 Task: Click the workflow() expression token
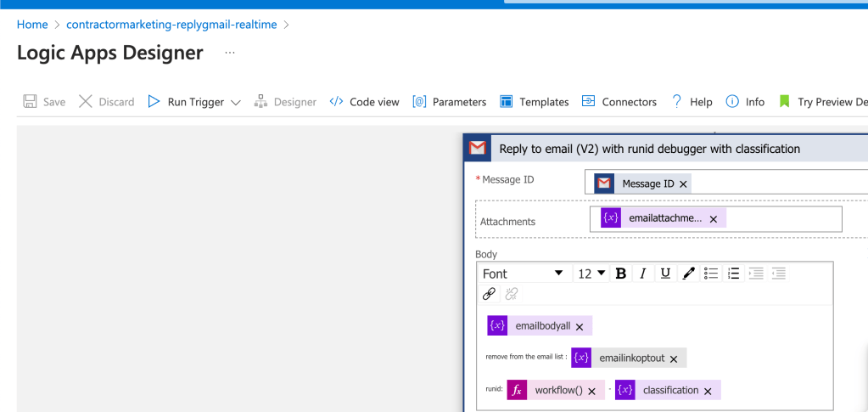click(x=555, y=390)
